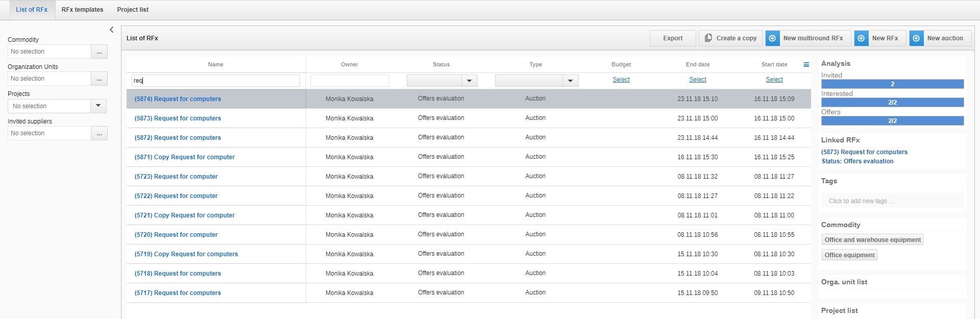This screenshot has height=319, width=980.
Task: Click the add new tags field
Action: point(891,201)
